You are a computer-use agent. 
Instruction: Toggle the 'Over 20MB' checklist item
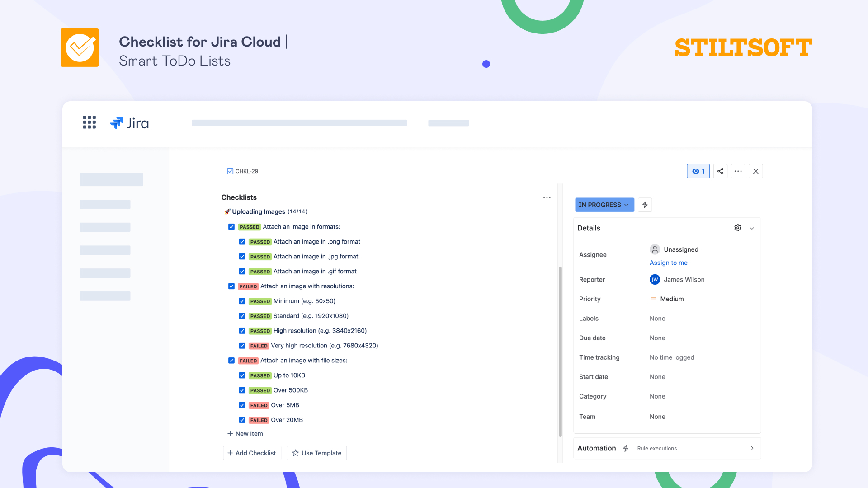click(242, 420)
